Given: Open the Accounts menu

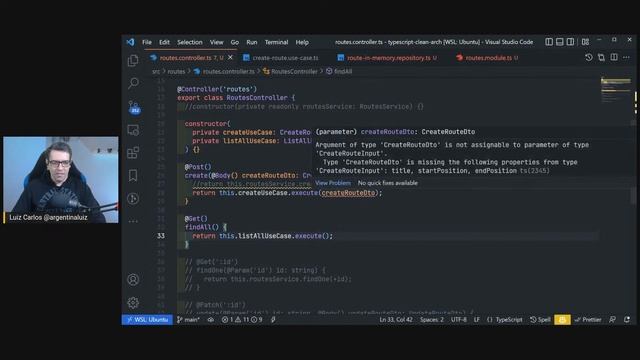Looking at the screenshot, I should tap(133, 280).
